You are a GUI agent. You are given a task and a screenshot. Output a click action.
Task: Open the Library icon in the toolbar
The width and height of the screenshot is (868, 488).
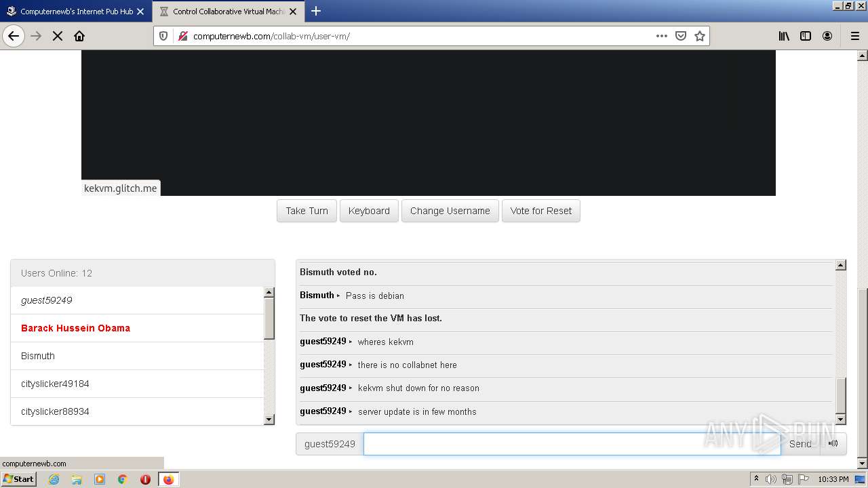tap(784, 36)
